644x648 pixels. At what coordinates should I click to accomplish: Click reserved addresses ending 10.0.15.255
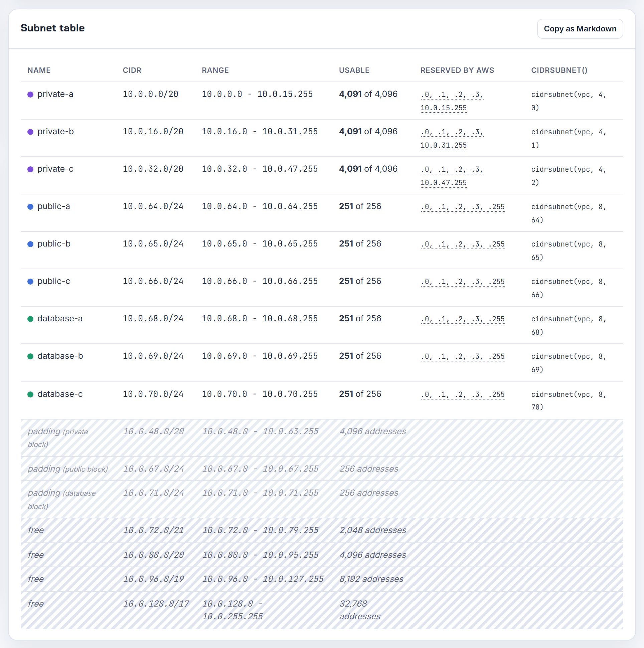click(452, 101)
